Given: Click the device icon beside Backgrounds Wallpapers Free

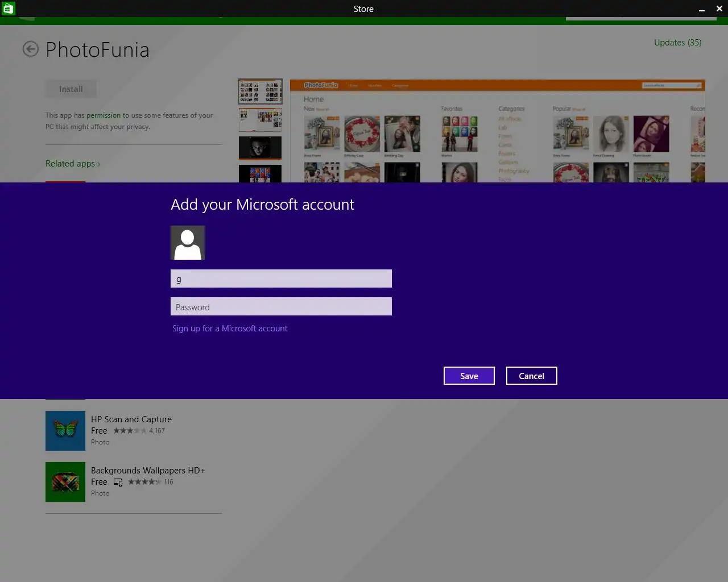Looking at the screenshot, I should point(118,482).
